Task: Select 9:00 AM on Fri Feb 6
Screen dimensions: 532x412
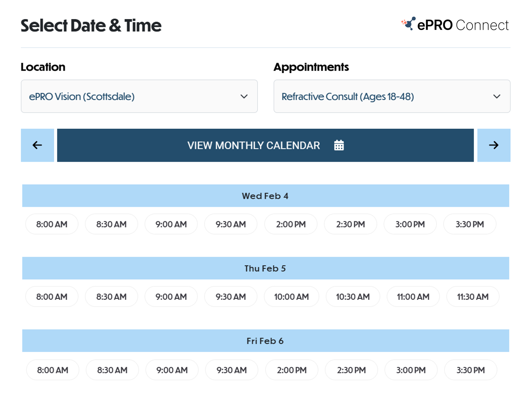Action: (x=172, y=370)
